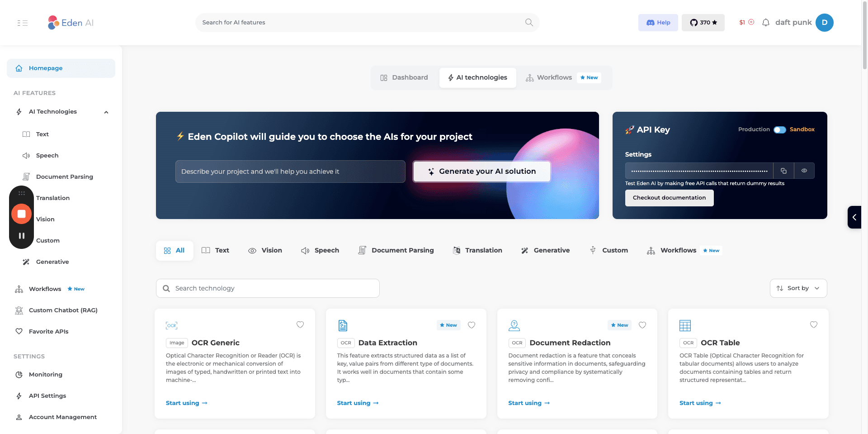Filter technologies by Text
The image size is (868, 434).
click(x=216, y=251)
